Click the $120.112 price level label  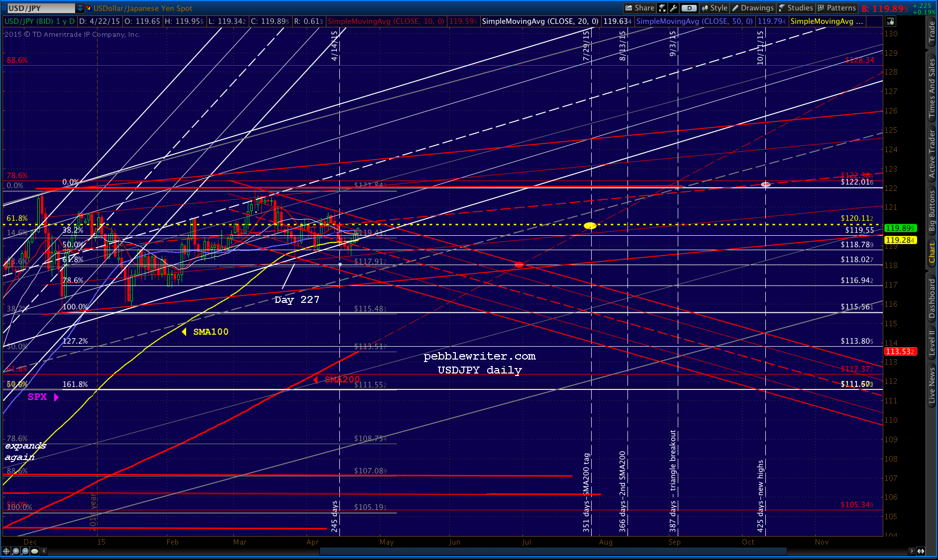[x=857, y=218]
